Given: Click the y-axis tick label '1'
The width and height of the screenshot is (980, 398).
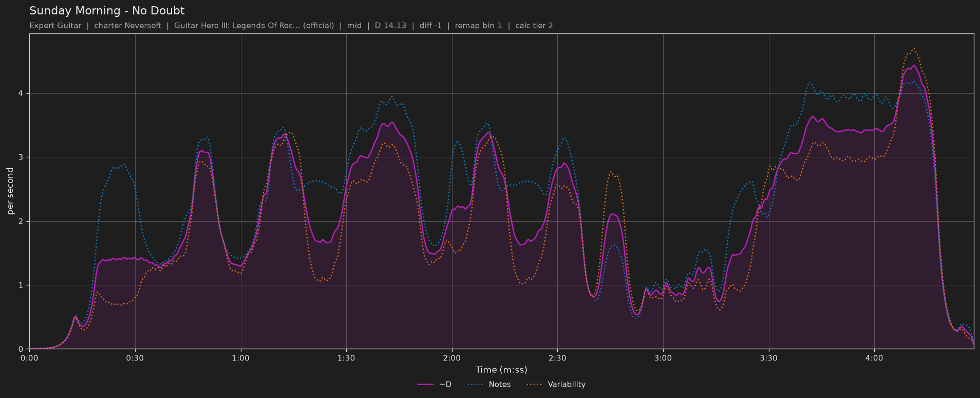Looking at the screenshot, I should [21, 285].
